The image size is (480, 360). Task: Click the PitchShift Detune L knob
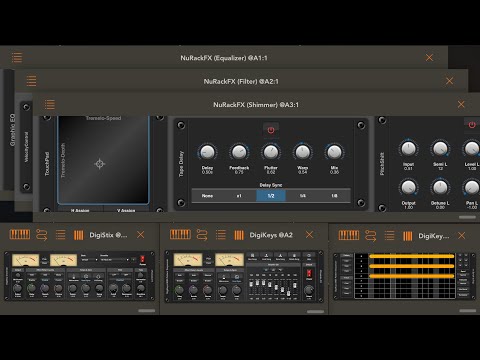click(x=440, y=187)
